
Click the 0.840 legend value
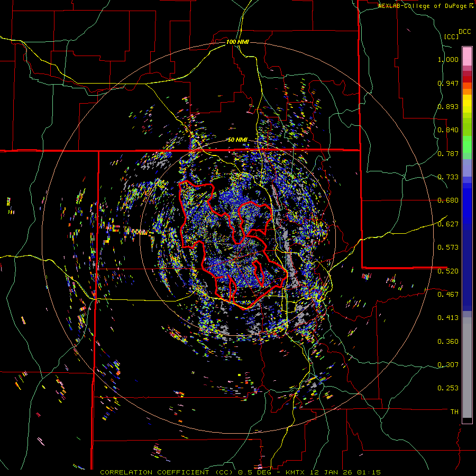click(x=448, y=130)
